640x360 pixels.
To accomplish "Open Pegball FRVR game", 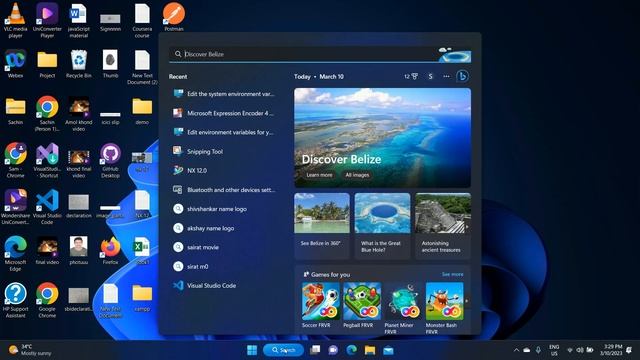I will [x=362, y=305].
